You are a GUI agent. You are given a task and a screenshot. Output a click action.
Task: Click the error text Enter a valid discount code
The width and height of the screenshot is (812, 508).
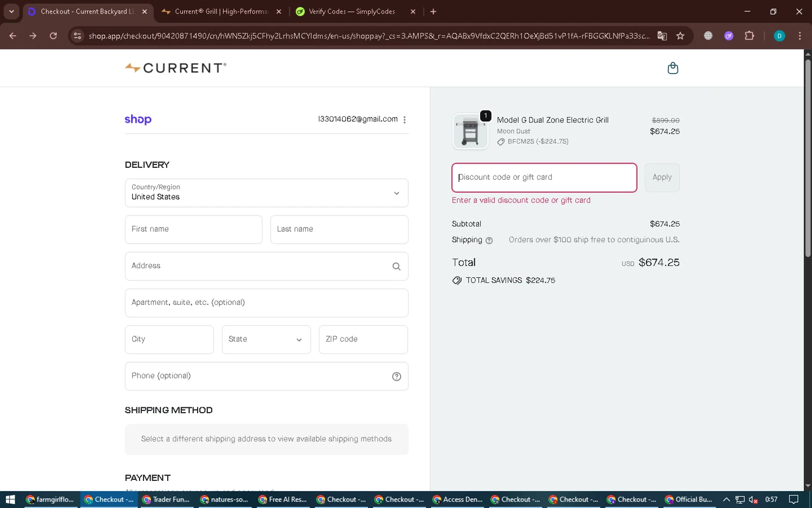coord(521,200)
